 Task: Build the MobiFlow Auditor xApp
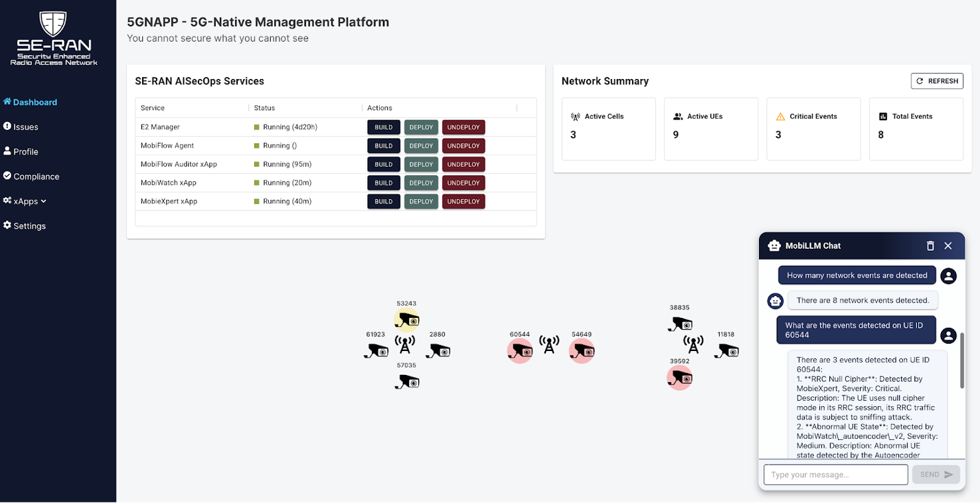(x=383, y=164)
